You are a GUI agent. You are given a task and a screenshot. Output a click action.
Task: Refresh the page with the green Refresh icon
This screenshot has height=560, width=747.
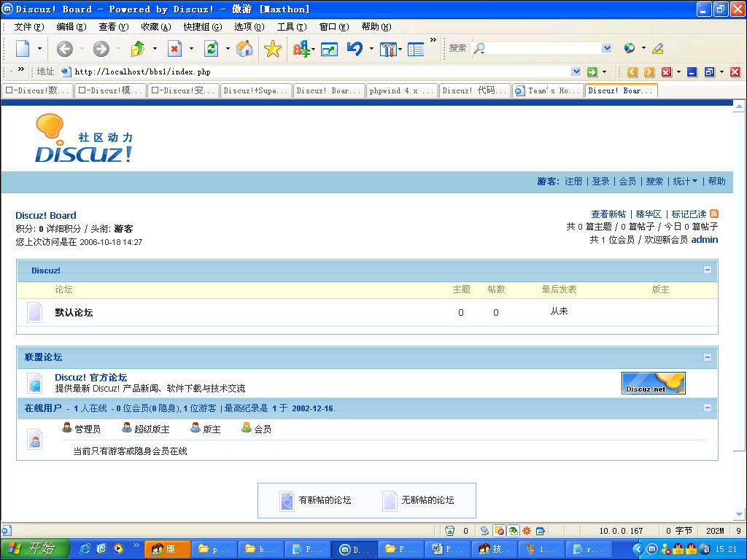[211, 49]
